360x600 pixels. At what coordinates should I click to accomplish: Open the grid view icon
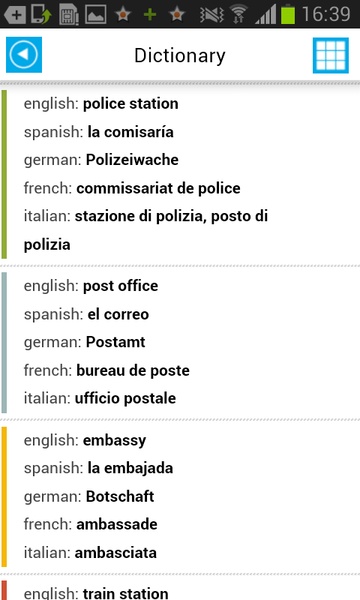331,55
